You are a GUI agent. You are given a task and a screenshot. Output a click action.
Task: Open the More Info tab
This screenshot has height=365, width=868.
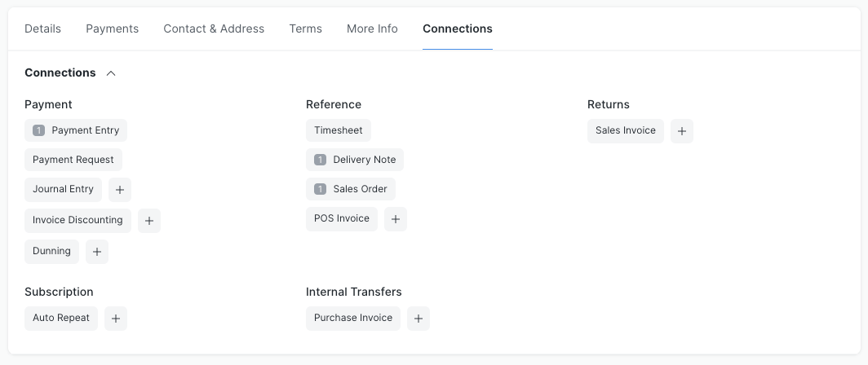pos(372,29)
